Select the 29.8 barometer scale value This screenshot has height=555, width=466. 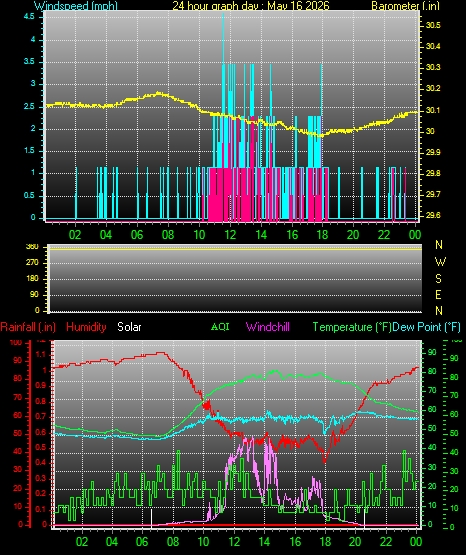(x=433, y=173)
